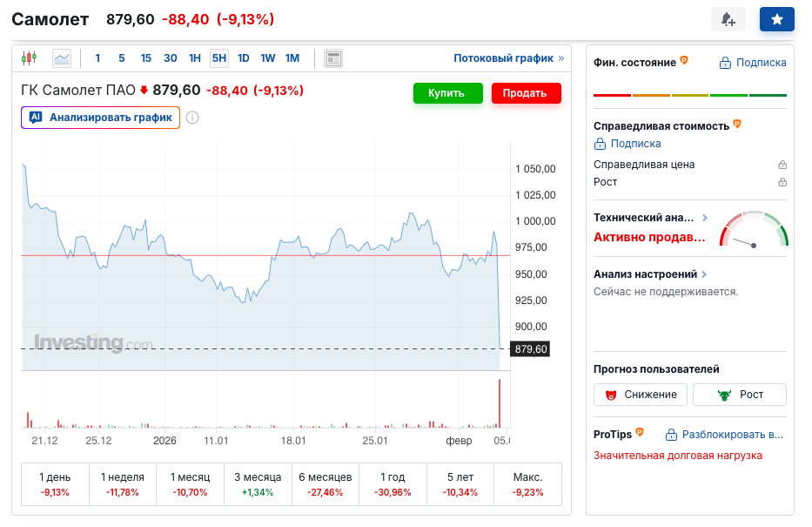Select the 1H chart interval
Image resolution: width=812 pixels, height=527 pixels.
(195, 58)
